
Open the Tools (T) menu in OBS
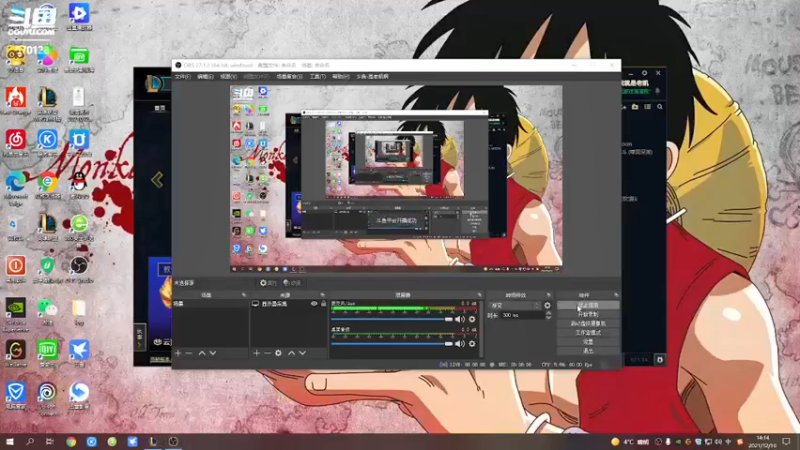(x=317, y=77)
